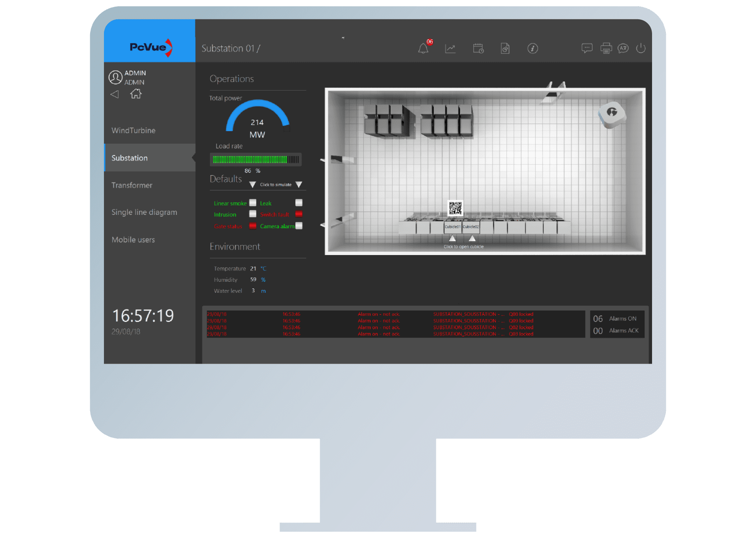This screenshot has width=756, height=538.
Task: Click the printer icon
Action: (x=606, y=48)
